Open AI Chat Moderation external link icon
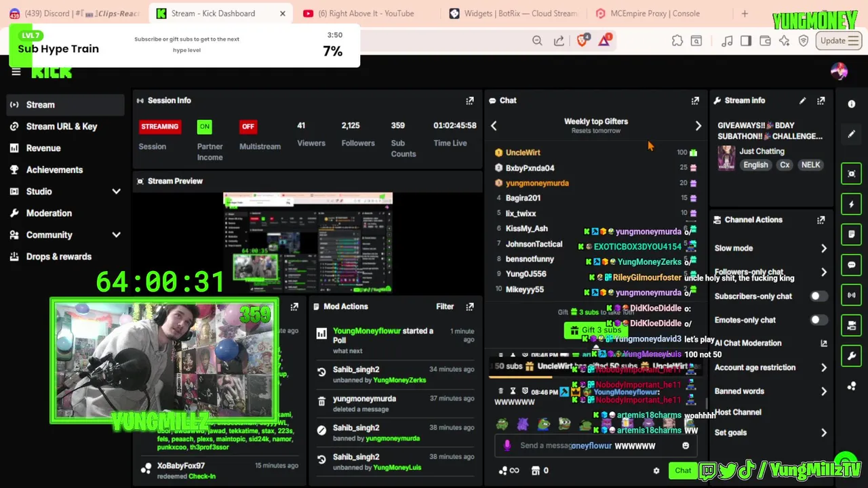This screenshot has height=488, width=868. 824,343
